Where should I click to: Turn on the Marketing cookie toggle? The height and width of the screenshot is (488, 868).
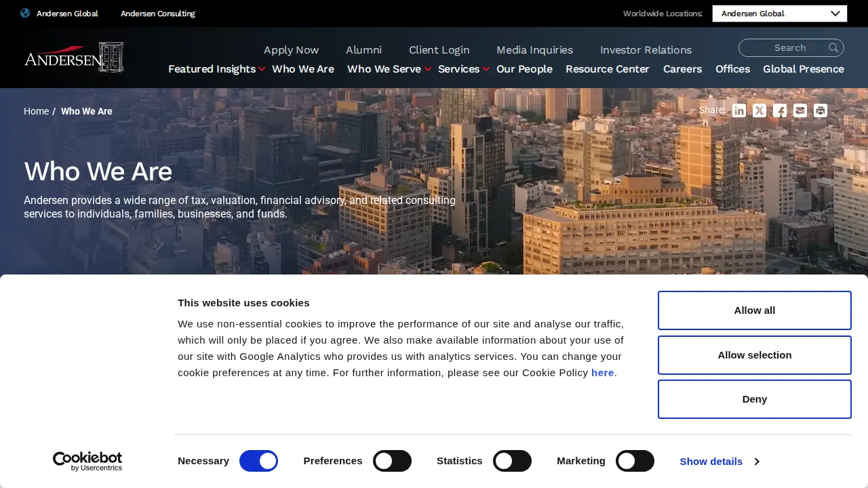coord(635,461)
